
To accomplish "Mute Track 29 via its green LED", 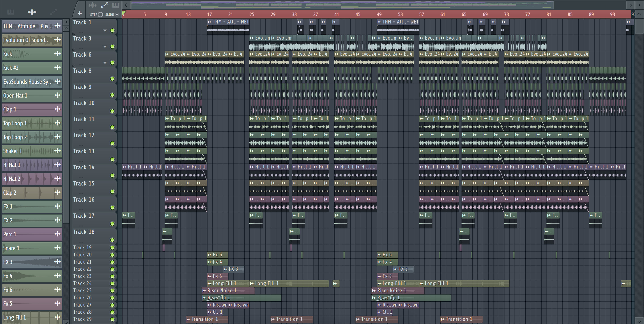I will [x=112, y=319].
